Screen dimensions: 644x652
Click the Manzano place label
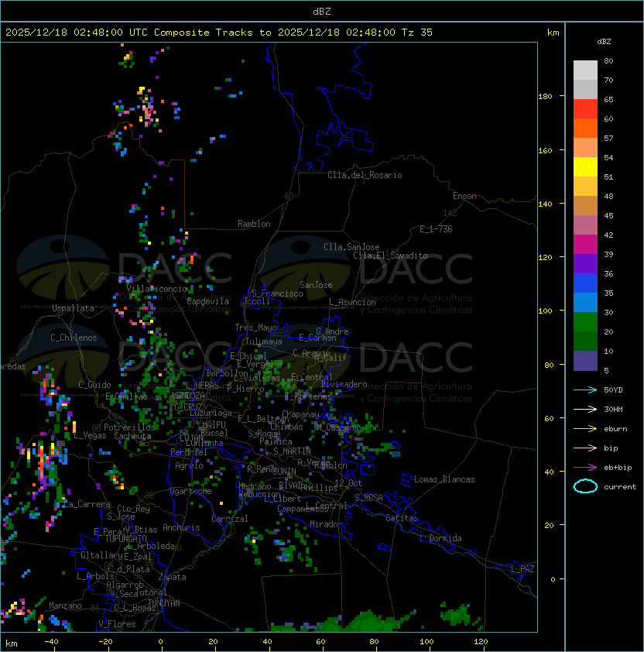coord(65,606)
